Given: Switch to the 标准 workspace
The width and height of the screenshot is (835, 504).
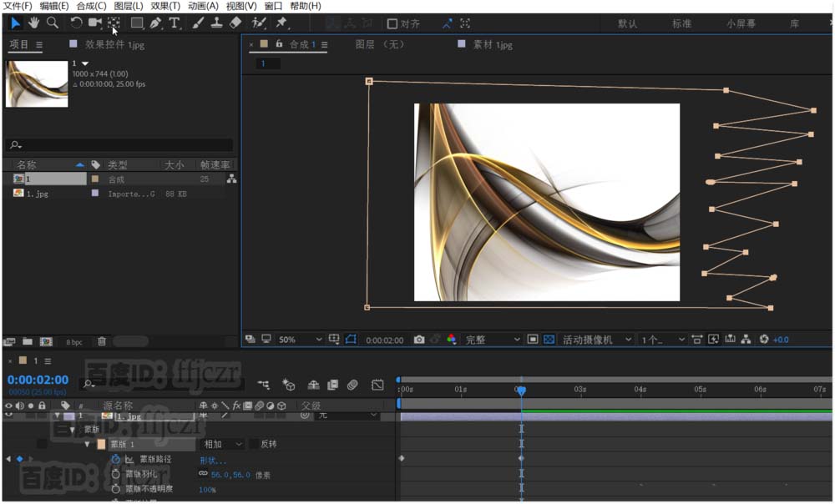Looking at the screenshot, I should (x=681, y=23).
